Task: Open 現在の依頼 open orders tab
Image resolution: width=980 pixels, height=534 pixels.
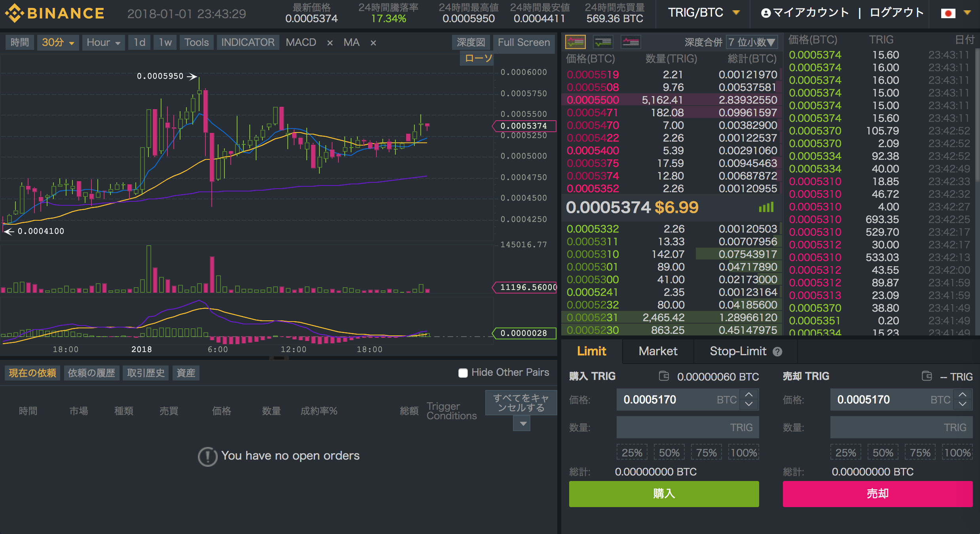Action: pyautogui.click(x=32, y=373)
